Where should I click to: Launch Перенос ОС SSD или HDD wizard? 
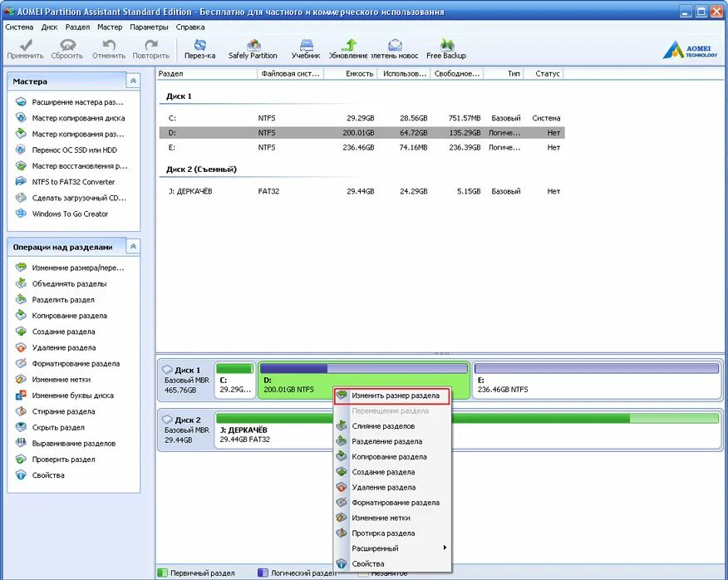(74, 150)
